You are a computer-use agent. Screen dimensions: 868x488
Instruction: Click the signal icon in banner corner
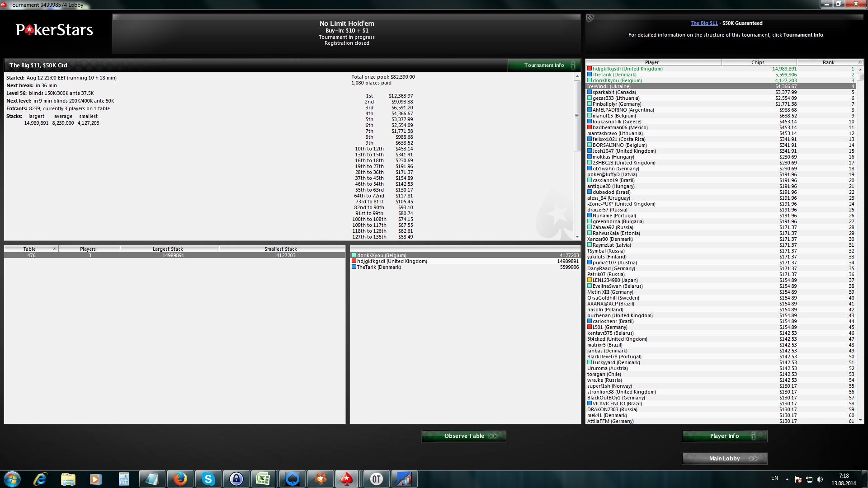(x=590, y=18)
